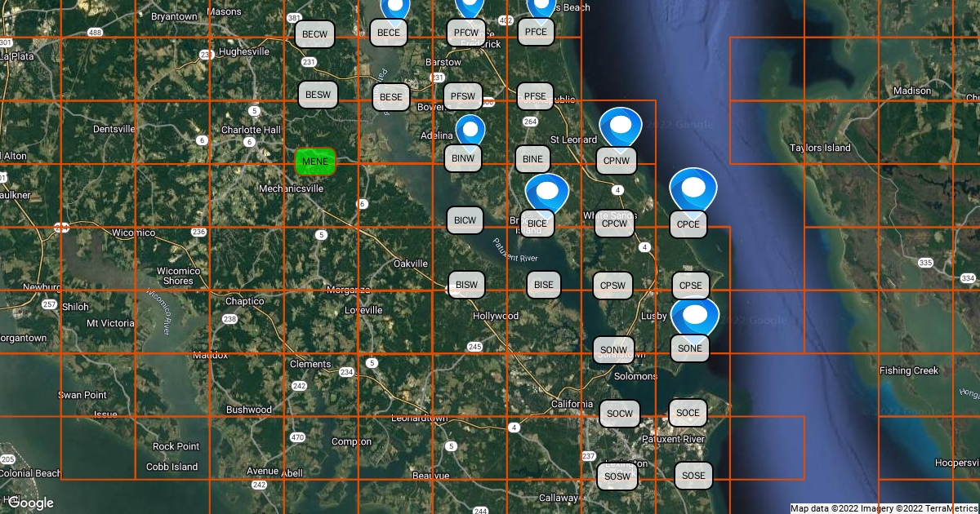Click the CPCW grid label
This screenshot has height=514, width=980.
tap(614, 224)
